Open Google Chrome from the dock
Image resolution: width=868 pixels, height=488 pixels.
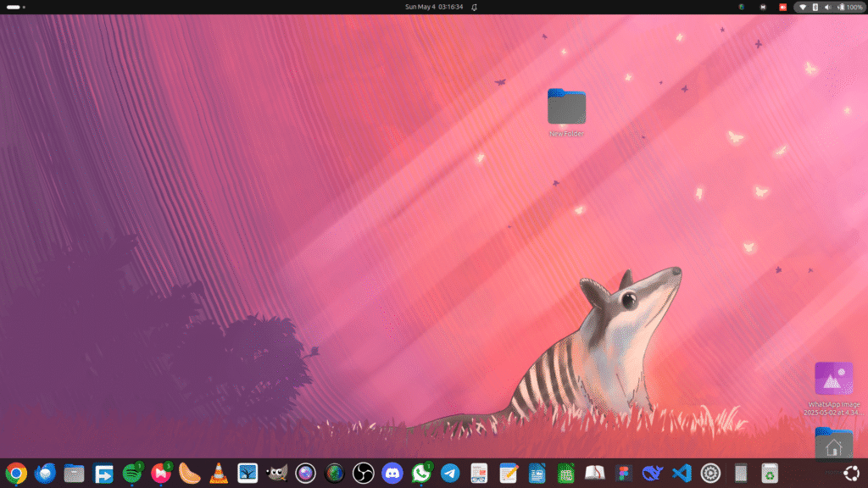tap(16, 474)
